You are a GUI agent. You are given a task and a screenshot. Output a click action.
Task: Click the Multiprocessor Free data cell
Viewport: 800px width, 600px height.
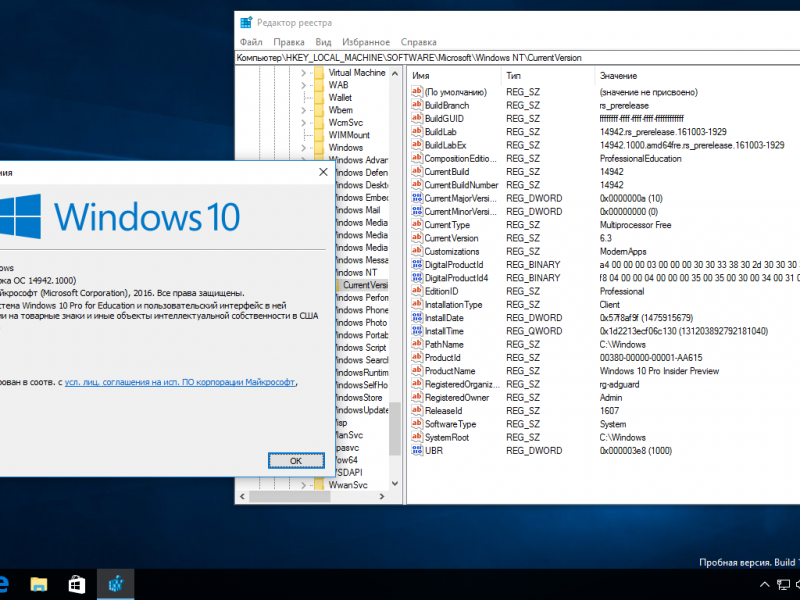635,224
